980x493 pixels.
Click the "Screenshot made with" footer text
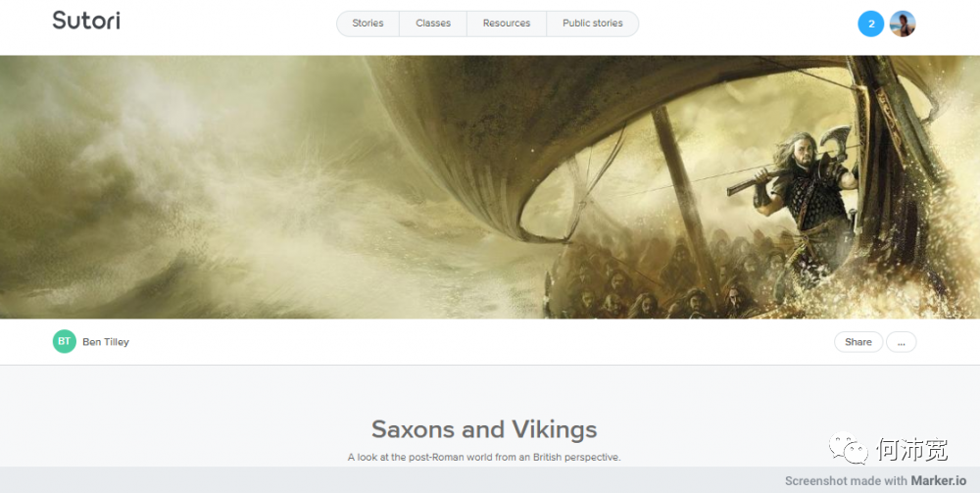tap(846, 481)
